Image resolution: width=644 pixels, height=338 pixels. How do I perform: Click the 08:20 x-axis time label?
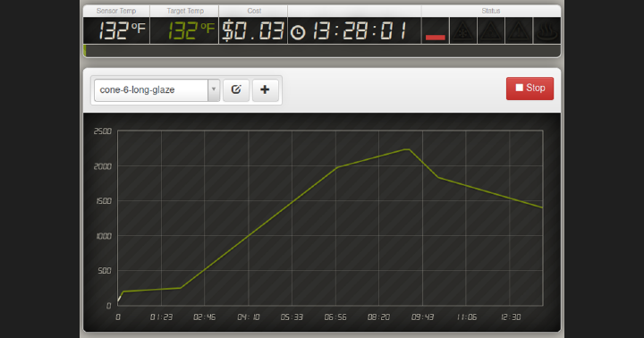(378, 317)
